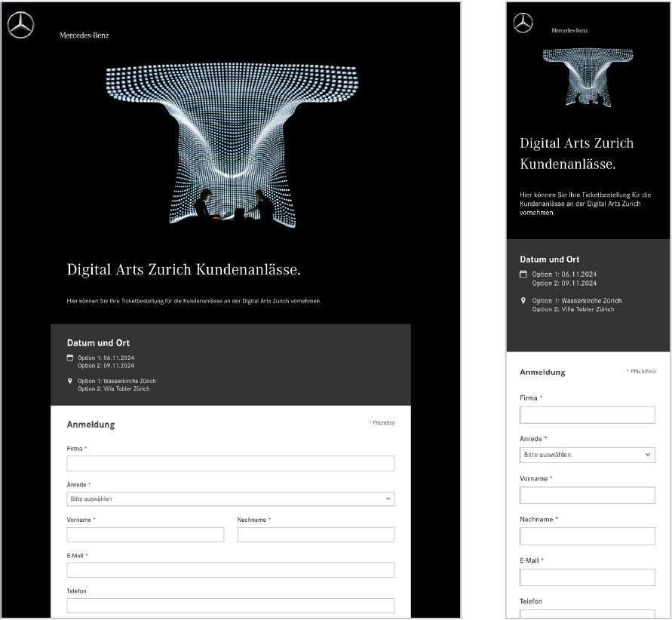Screen dimensions: 672x620
Task: Focus the Vorname field in the desktop form
Action: [x=145, y=534]
